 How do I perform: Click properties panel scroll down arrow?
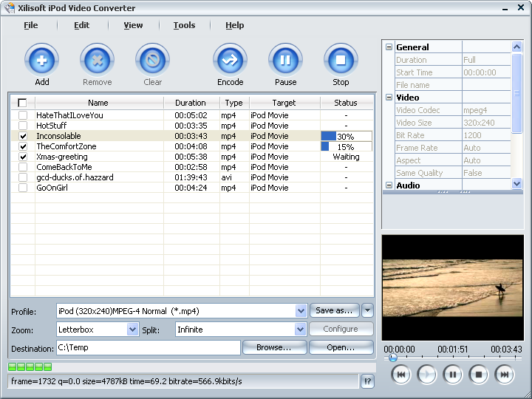point(516,184)
